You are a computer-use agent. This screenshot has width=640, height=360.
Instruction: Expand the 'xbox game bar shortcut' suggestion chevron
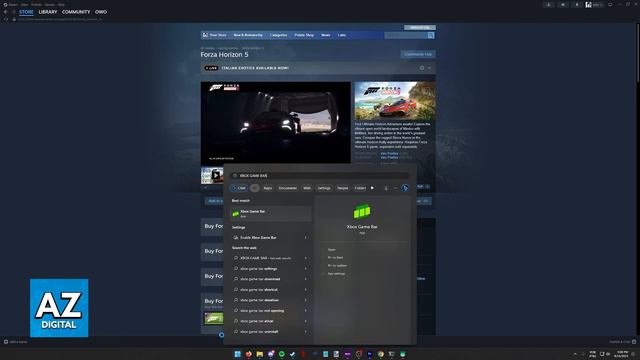pyautogui.click(x=305, y=290)
